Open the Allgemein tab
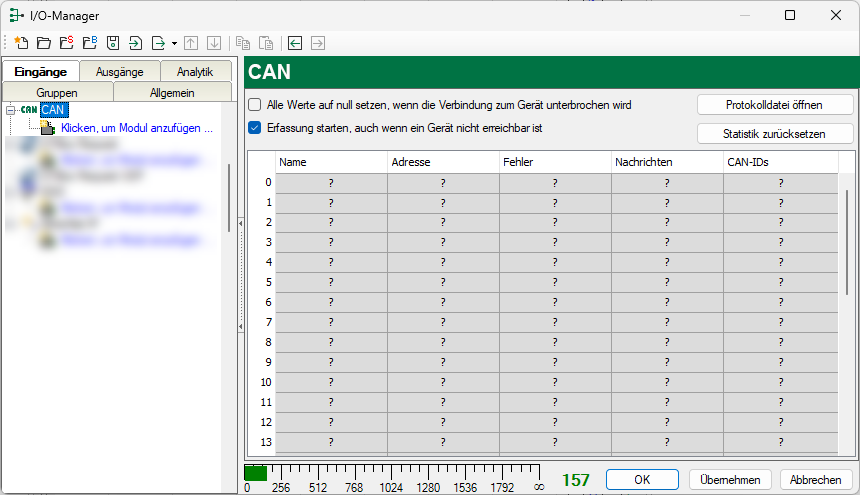The height and width of the screenshot is (495, 860). click(172, 93)
